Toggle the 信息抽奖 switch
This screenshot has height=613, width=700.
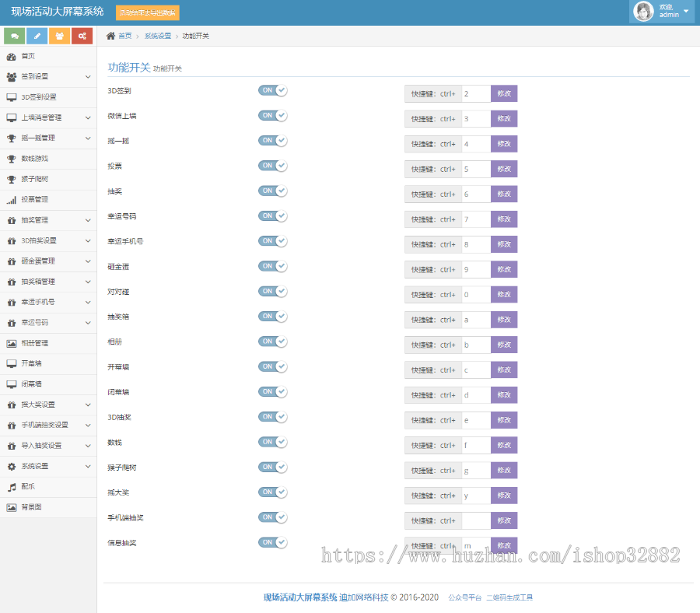tap(272, 542)
